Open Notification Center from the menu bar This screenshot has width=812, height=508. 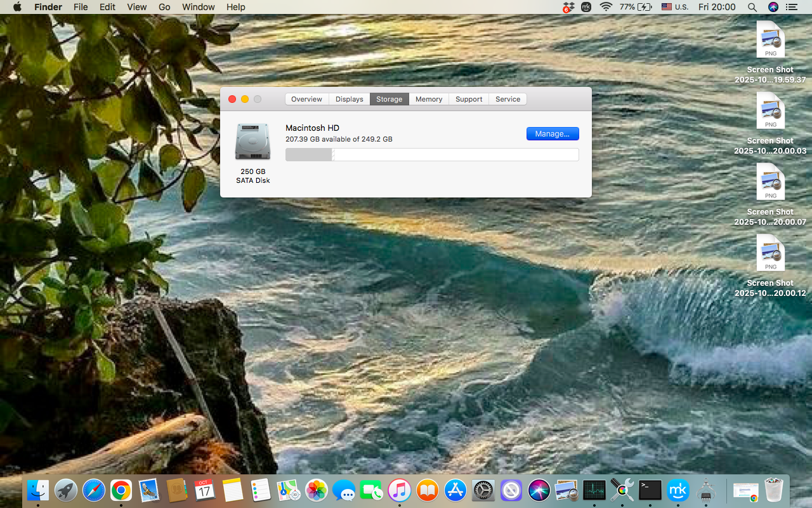pos(791,7)
